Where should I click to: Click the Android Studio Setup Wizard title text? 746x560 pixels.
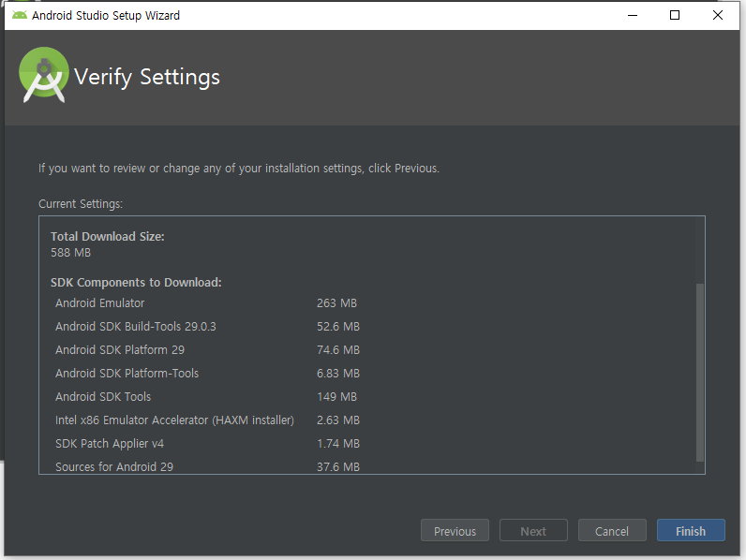pos(106,16)
